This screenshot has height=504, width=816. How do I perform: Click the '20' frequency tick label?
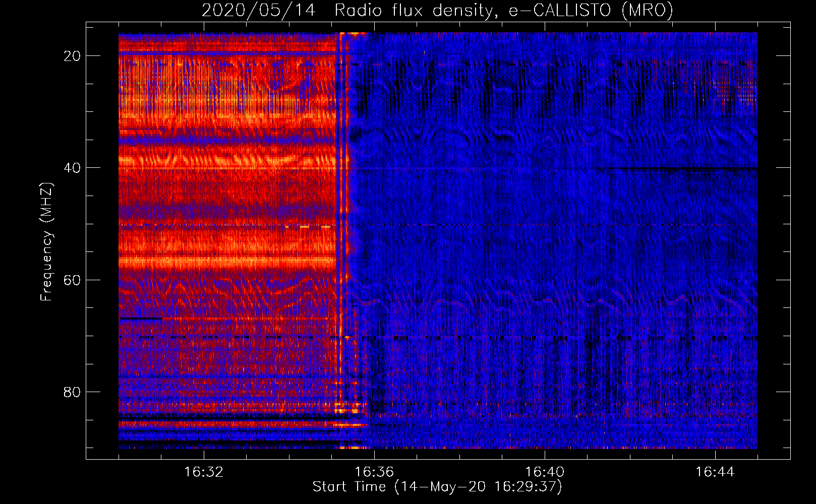pyautogui.click(x=73, y=56)
